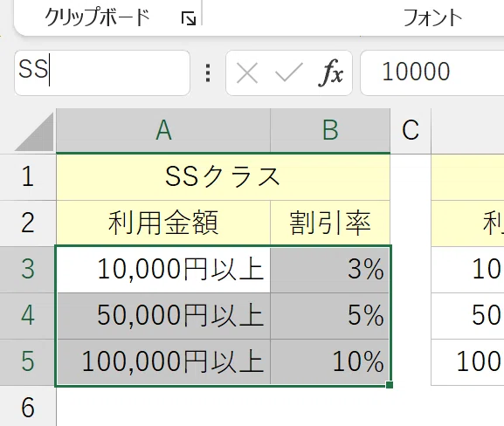Select row 5 header
This screenshot has height=426, width=504.
click(28, 361)
